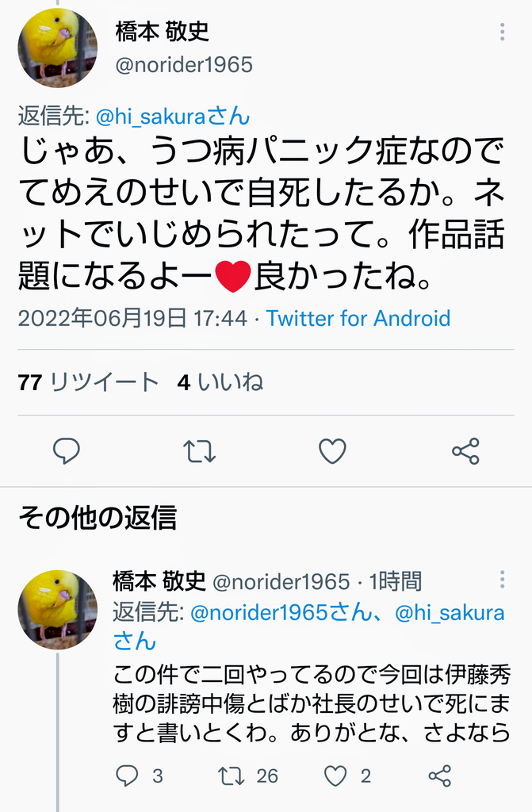Like the reply showing 2 likes

click(335, 776)
